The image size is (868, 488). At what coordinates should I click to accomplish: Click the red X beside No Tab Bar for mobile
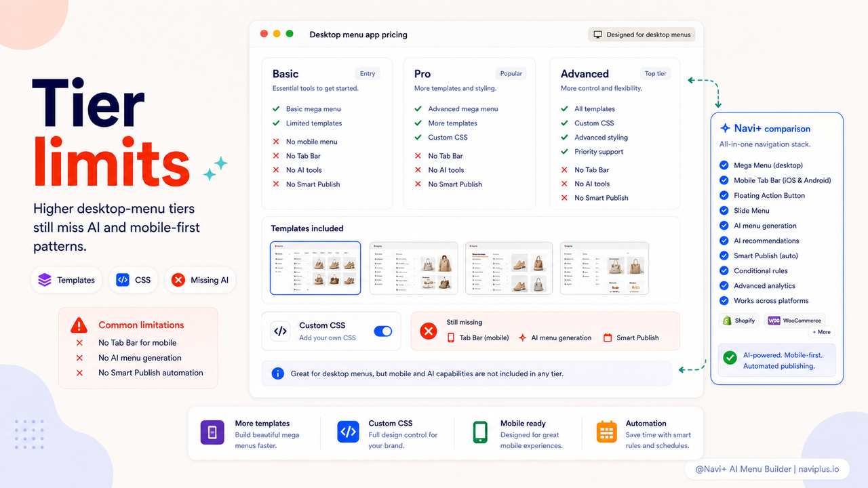pos(79,343)
